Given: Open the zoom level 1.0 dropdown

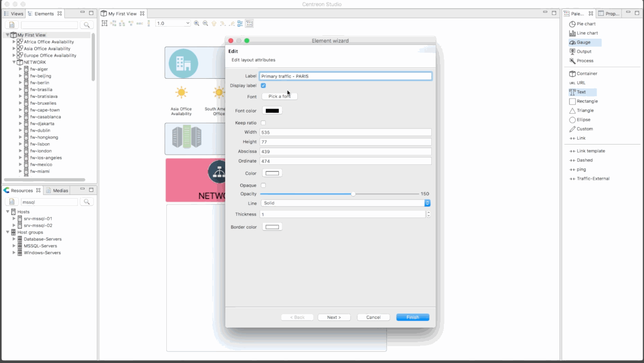Looking at the screenshot, I should coord(173,23).
